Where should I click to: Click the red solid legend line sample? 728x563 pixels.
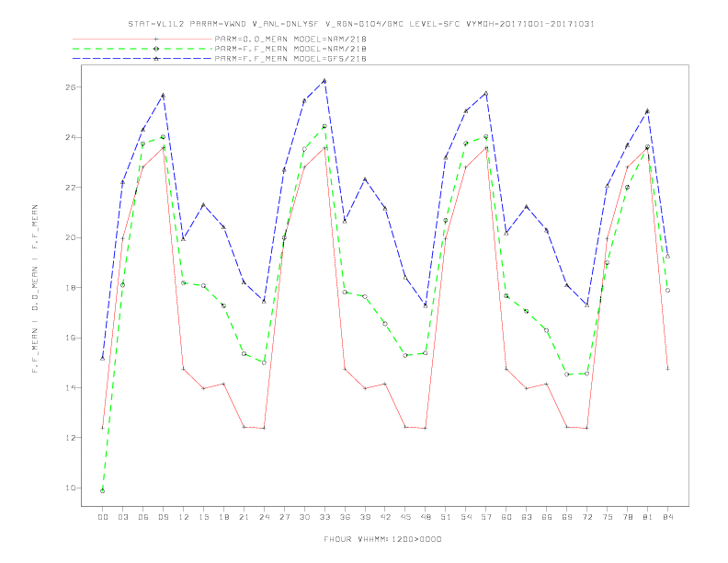142,39
